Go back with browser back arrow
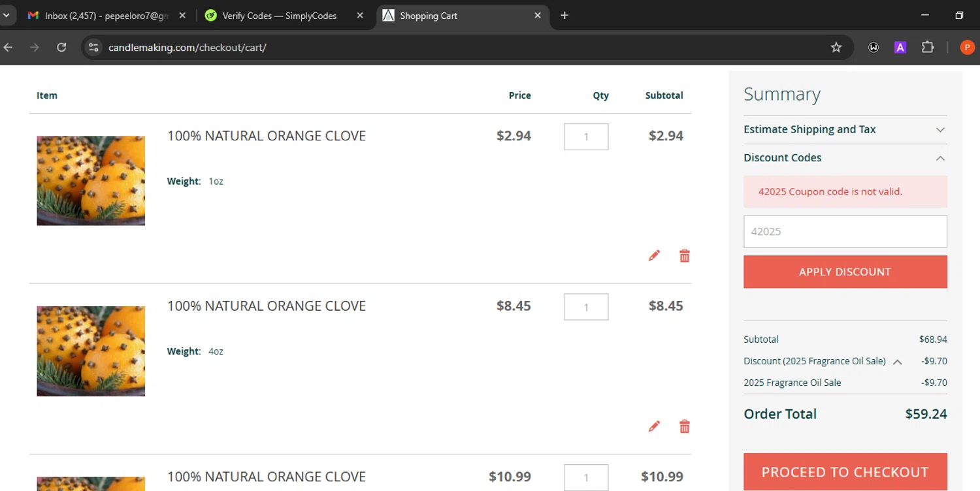This screenshot has height=491, width=980. coord(8,47)
